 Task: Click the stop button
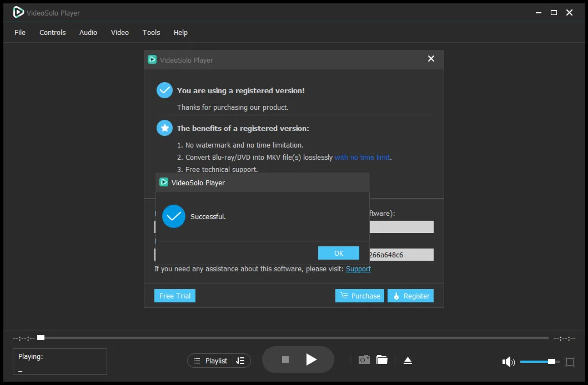tap(285, 359)
